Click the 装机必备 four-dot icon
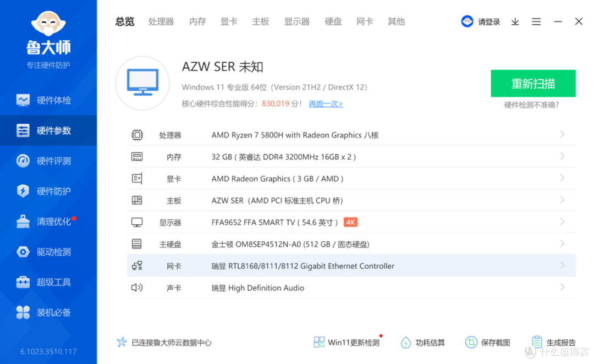 (23, 312)
